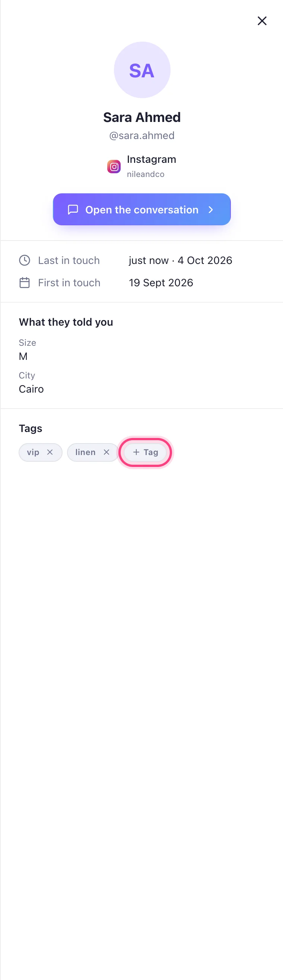Click the SA avatar thumbnail

pos(142,70)
